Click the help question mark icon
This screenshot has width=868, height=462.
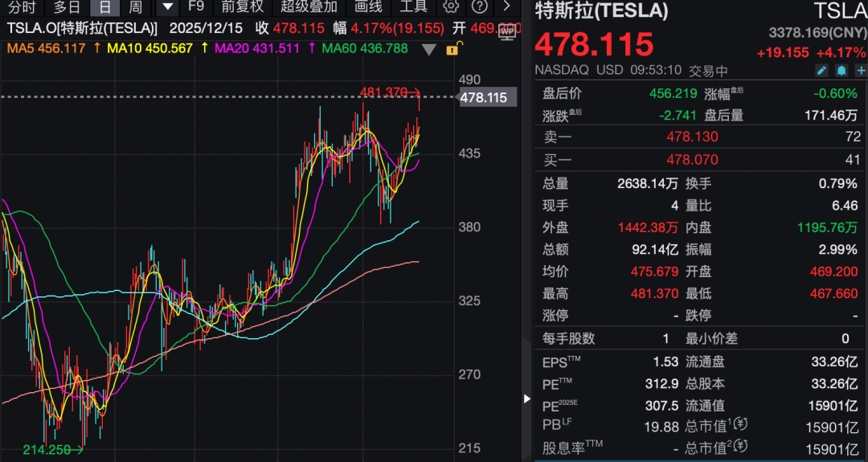[x=480, y=7]
